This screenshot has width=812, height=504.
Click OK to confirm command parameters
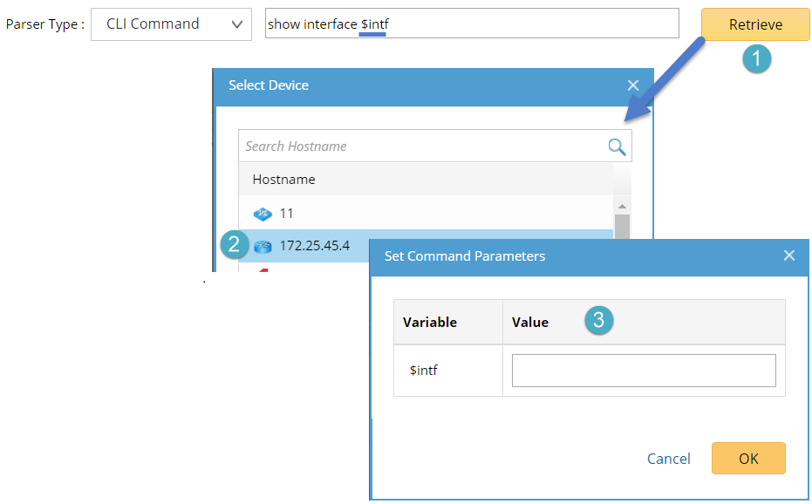[747, 458]
